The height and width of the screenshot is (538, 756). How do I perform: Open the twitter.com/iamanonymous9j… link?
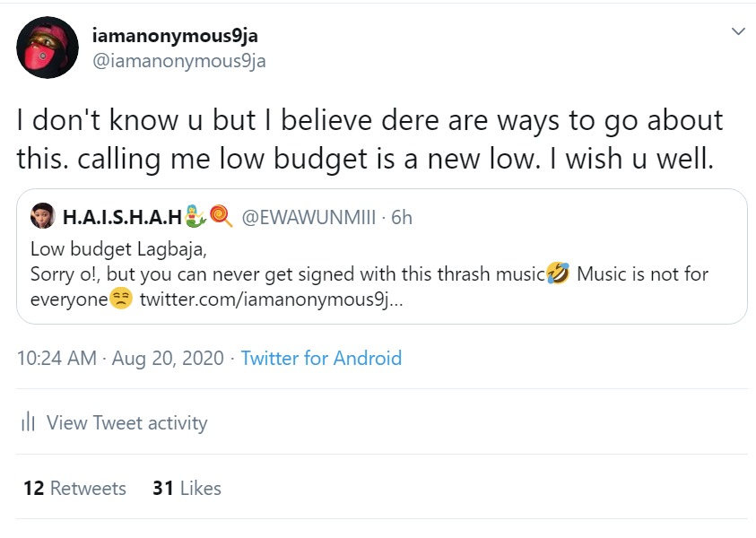272,299
